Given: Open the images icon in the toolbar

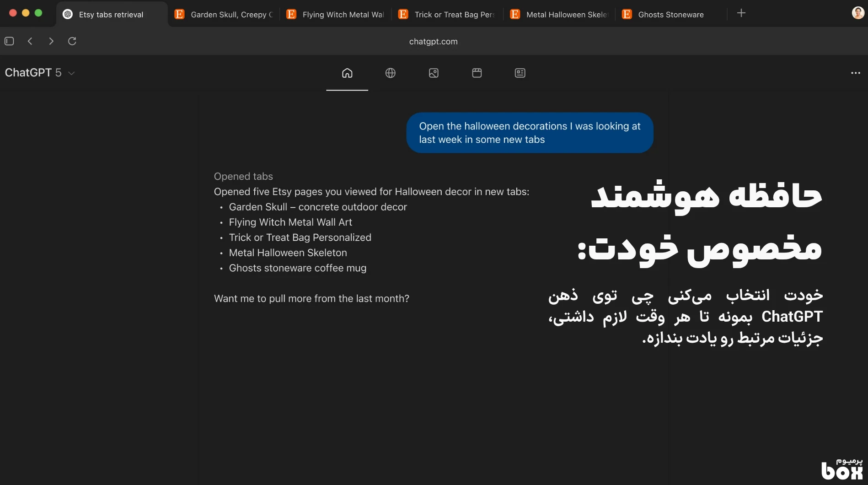Looking at the screenshot, I should point(434,73).
